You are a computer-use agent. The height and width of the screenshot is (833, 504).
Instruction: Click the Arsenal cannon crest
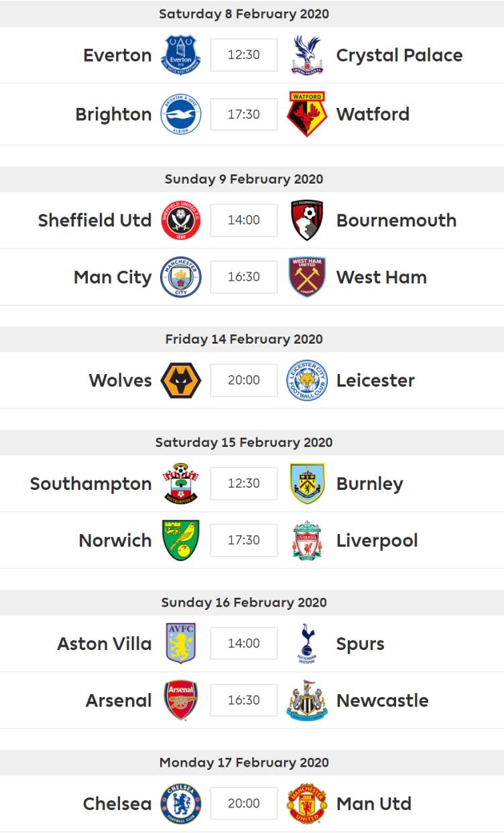tap(181, 700)
